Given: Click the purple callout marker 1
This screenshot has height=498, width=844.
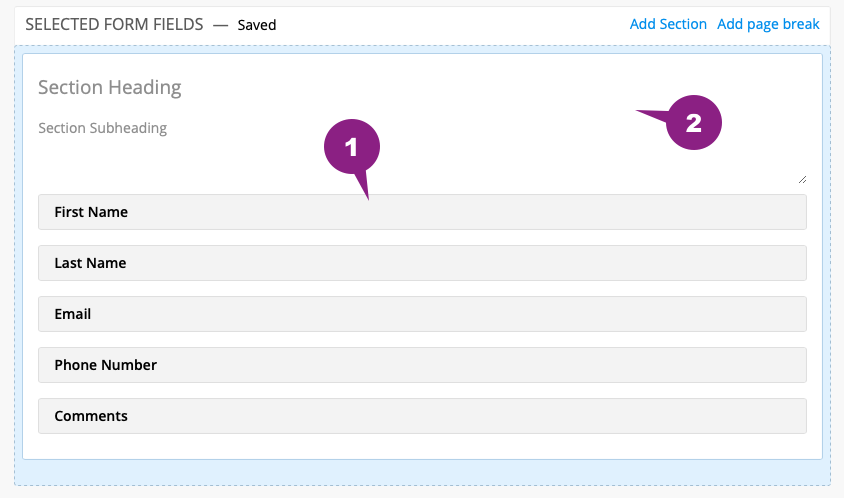Looking at the screenshot, I should [352, 147].
